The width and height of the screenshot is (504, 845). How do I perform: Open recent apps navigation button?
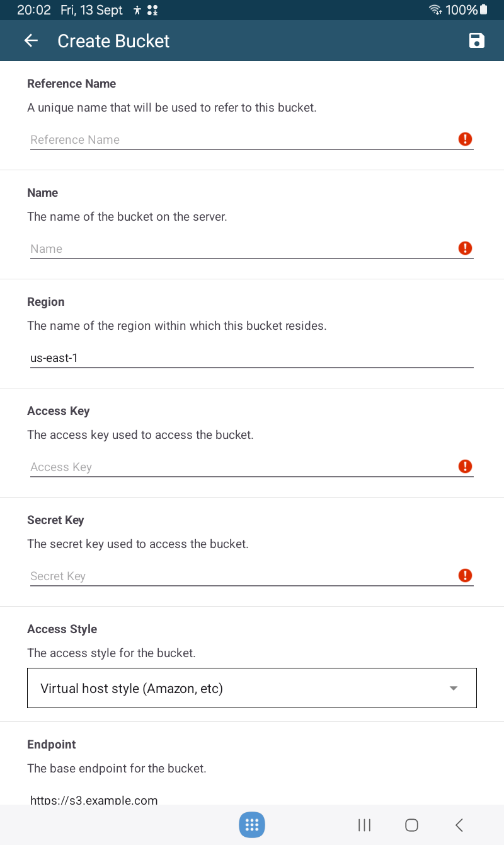point(364,825)
